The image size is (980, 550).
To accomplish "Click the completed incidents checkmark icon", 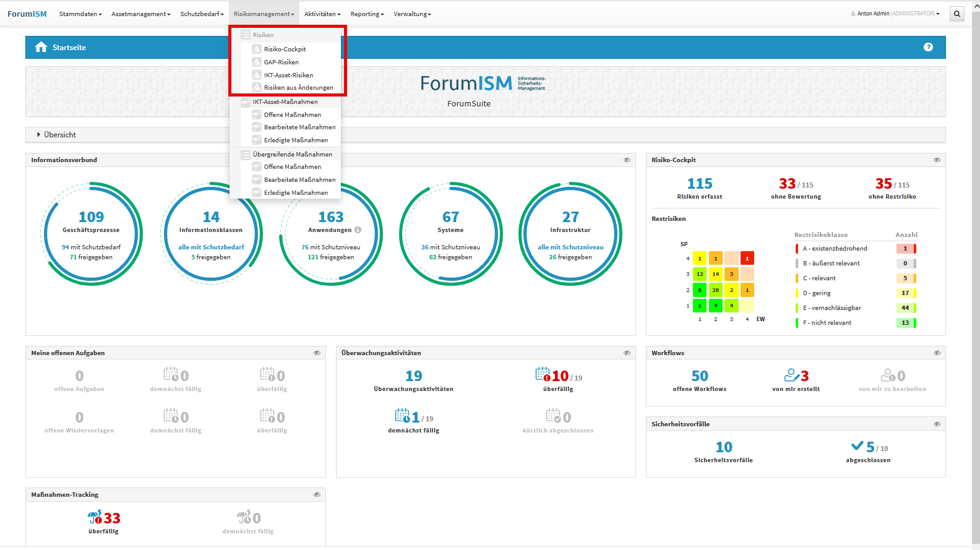I will [x=857, y=446].
